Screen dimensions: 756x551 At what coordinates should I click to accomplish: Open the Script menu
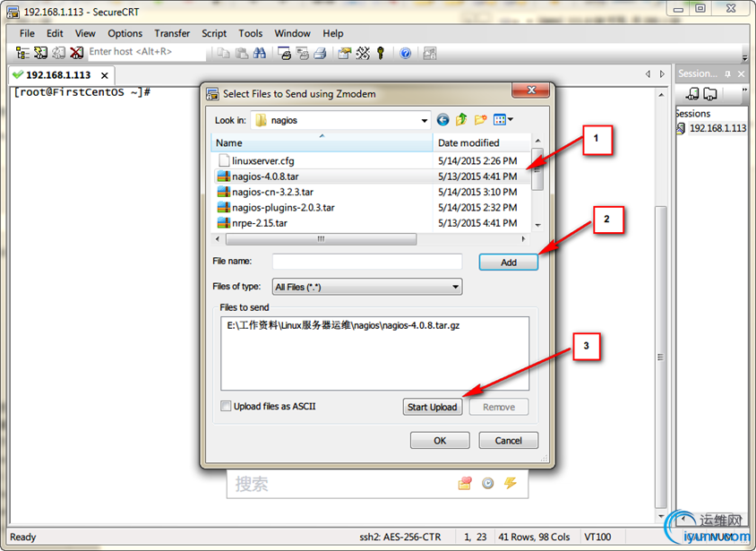pos(214,33)
